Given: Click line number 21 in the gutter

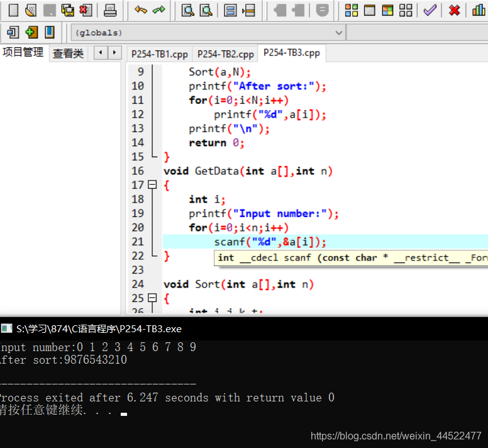Looking at the screenshot, I should (138, 242).
